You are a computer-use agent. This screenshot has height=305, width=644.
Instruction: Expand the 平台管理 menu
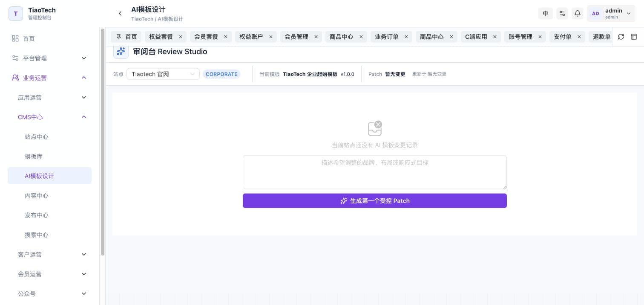point(49,58)
